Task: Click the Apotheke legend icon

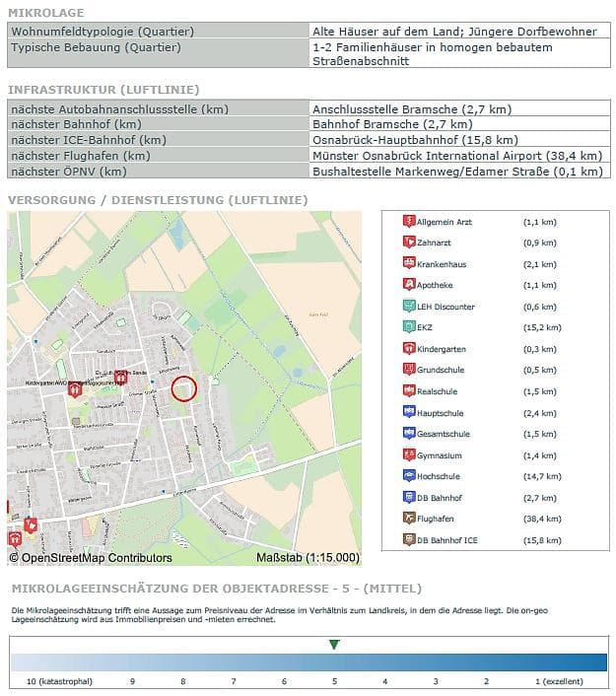Action: point(409,285)
